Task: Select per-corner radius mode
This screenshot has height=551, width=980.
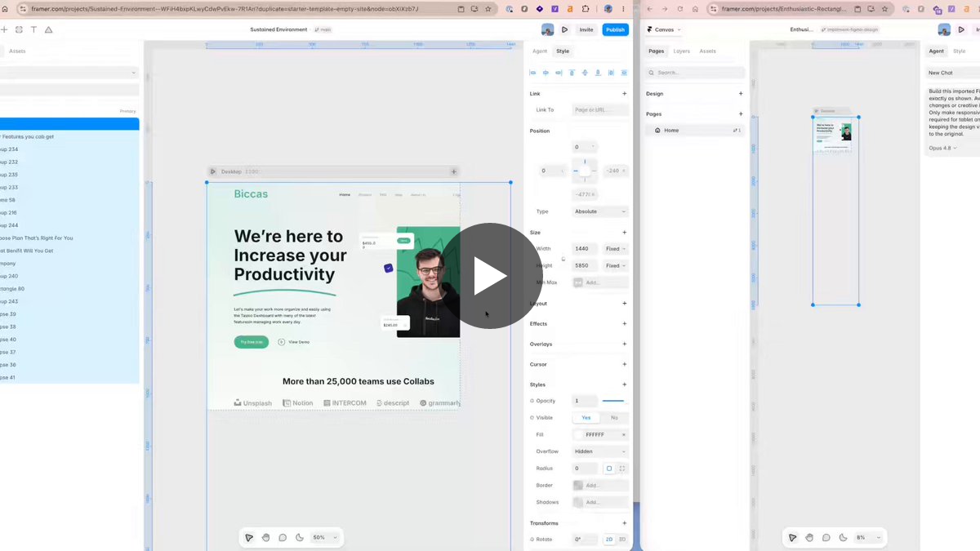Action: [x=622, y=469]
